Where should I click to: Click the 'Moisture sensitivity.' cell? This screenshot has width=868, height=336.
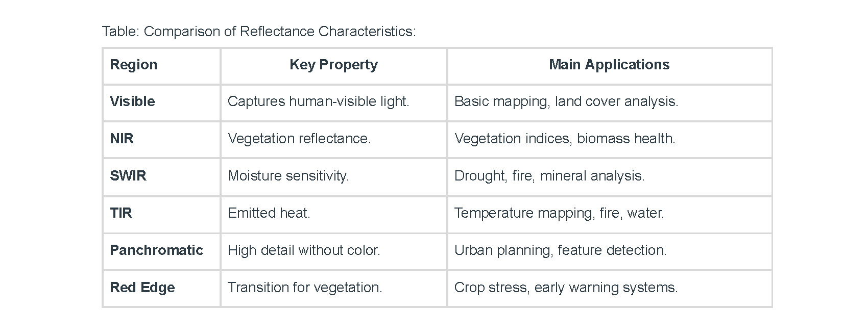288,176
